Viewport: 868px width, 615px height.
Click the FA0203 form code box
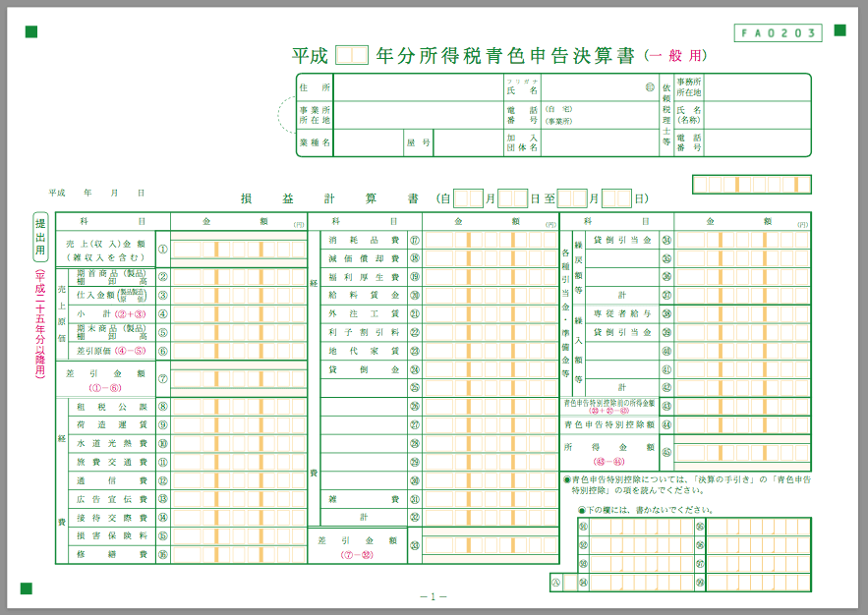coord(777,33)
